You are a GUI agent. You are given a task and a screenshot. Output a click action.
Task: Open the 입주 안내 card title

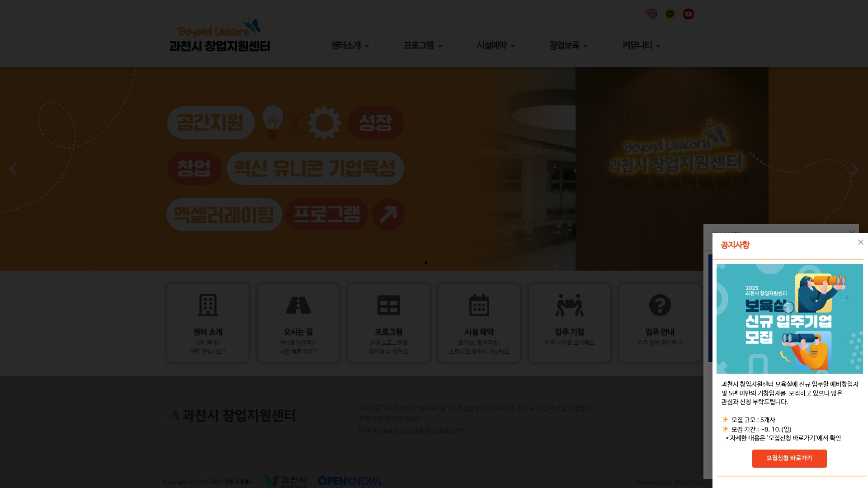coord(660,332)
